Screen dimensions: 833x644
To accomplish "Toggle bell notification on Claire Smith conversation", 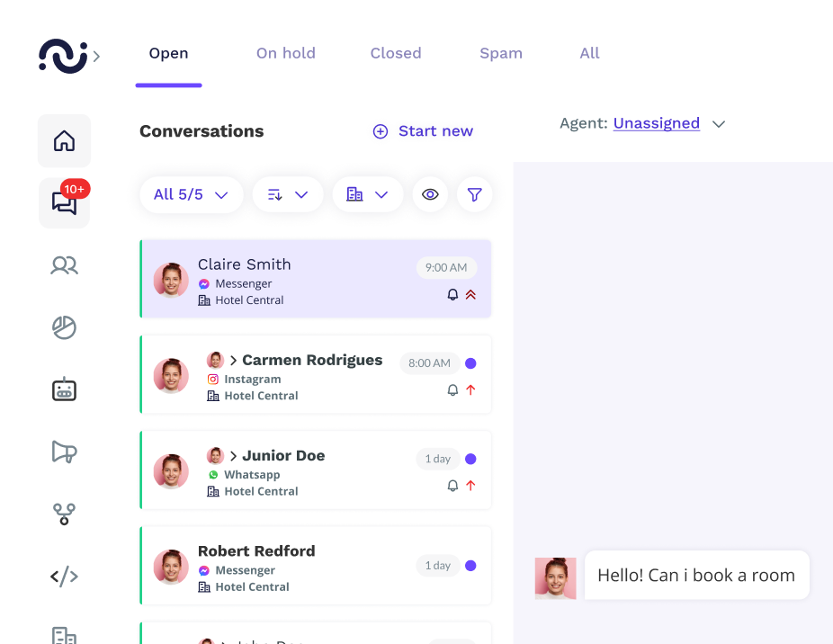I will click(452, 294).
